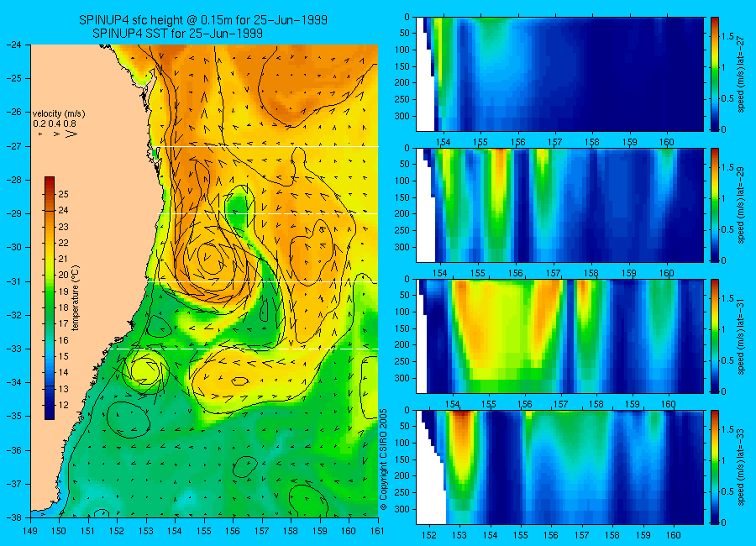This screenshot has width=756, height=546.
Task: Click the 'SPINUP4 SST for 25-Jun-1999' subtitle
Action: 177,34
